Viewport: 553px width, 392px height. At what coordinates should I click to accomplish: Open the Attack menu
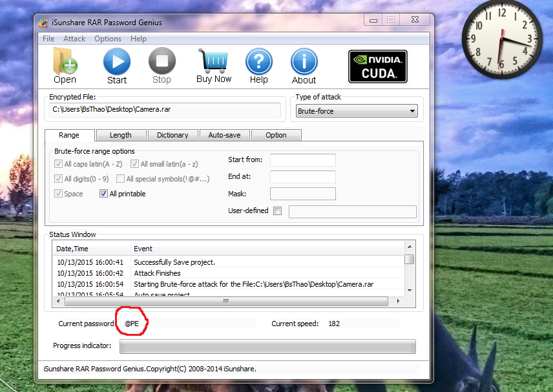(74, 39)
